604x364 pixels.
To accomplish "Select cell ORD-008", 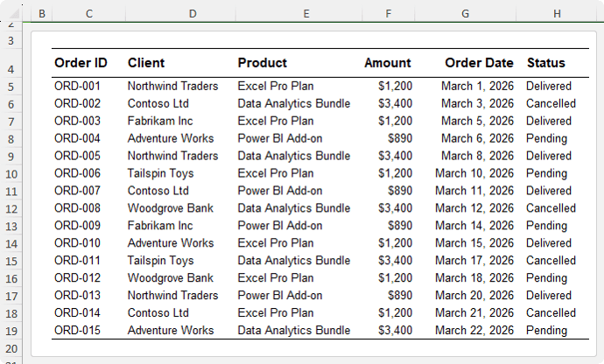I will point(77,208).
